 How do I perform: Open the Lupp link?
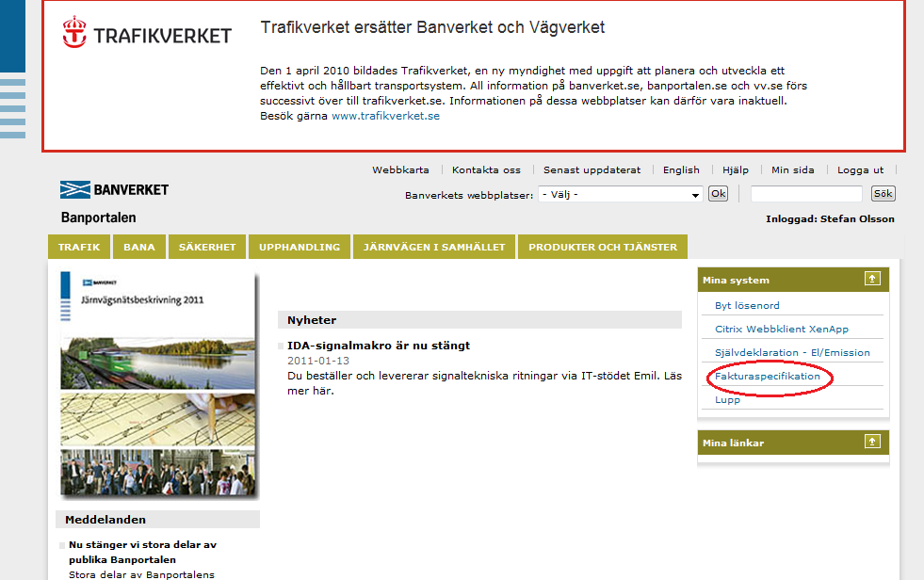point(727,399)
